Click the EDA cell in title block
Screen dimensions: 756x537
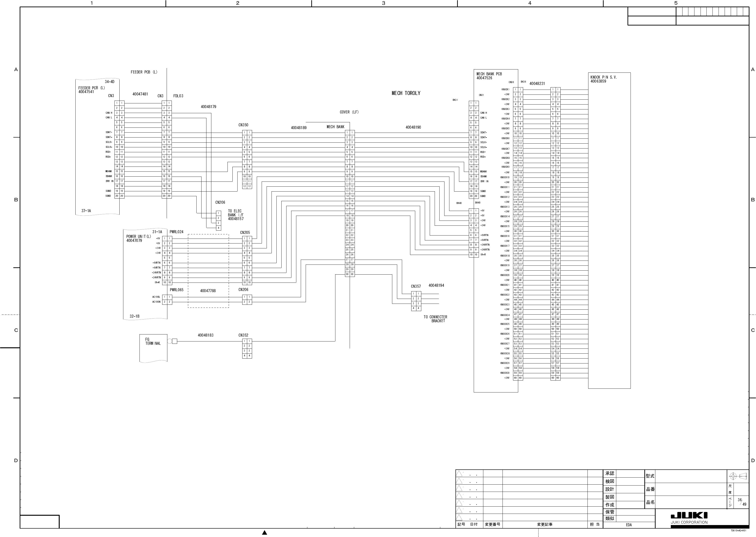point(629,525)
